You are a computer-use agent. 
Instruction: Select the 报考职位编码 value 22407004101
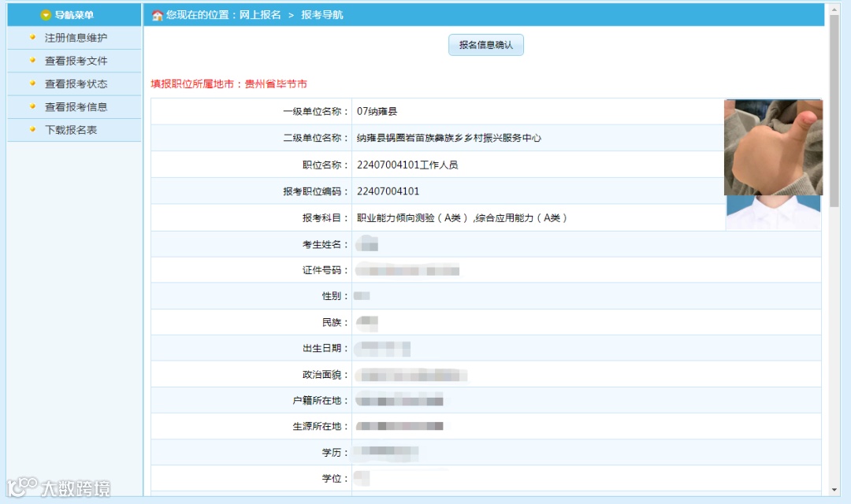click(388, 191)
